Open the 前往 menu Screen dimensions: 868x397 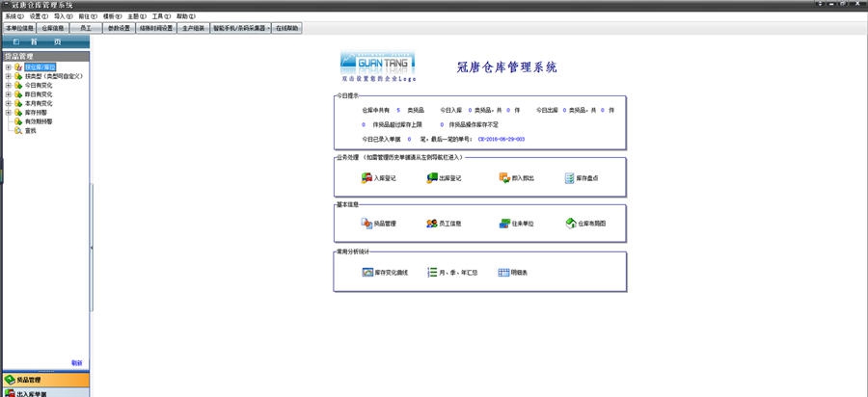88,16
